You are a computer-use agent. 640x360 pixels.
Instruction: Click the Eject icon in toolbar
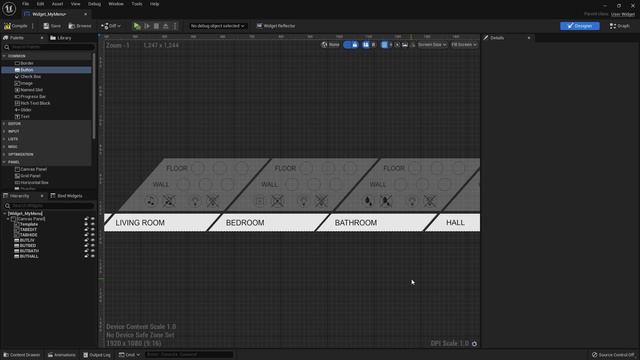pos(166,26)
